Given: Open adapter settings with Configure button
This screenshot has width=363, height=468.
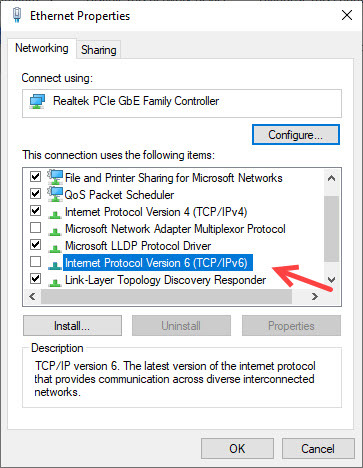Looking at the screenshot, I should coord(296,135).
